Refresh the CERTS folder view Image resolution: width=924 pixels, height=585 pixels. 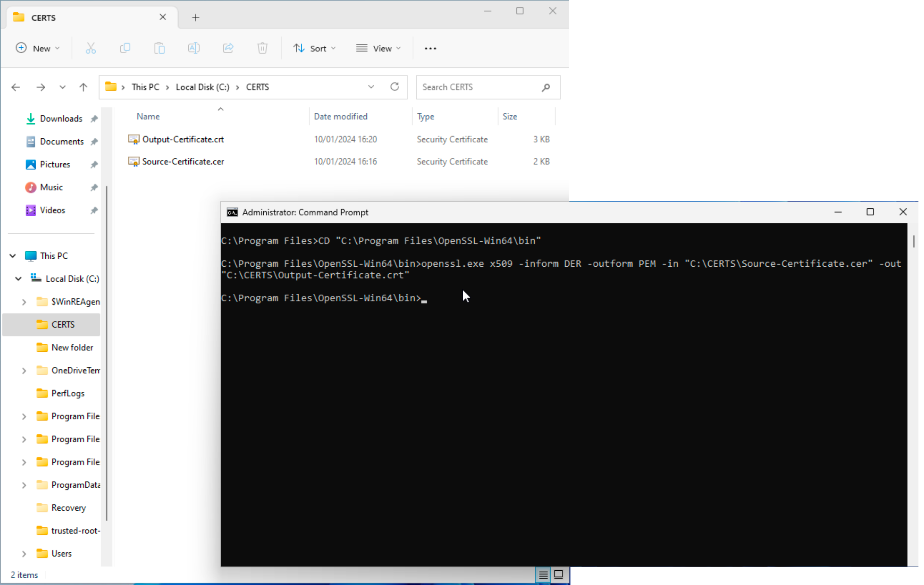click(394, 87)
